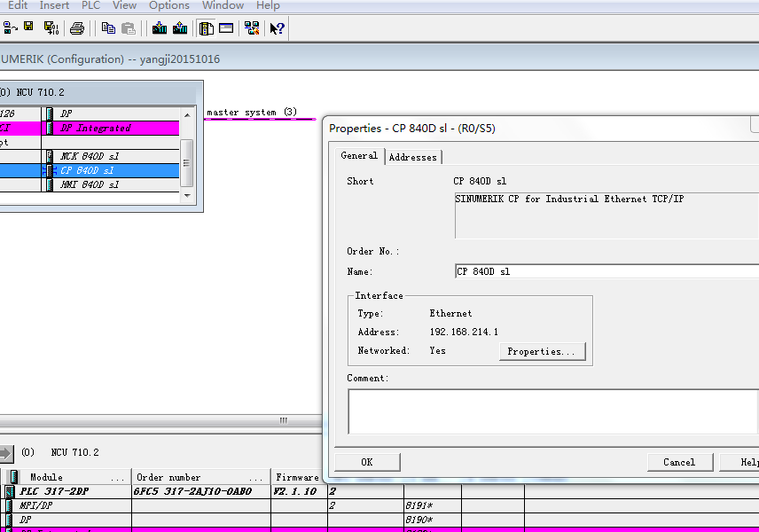The image size is (759, 532).
Task: Click the Order number column header
Action: point(201,477)
